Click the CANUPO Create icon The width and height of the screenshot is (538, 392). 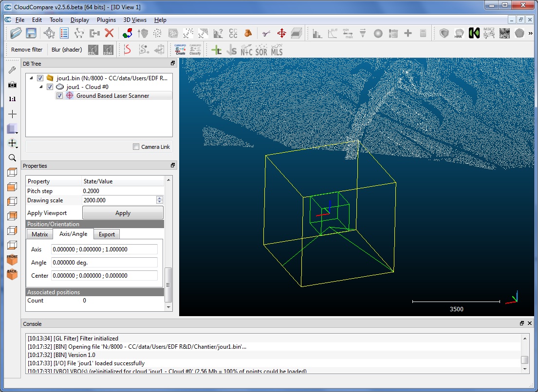180,50
